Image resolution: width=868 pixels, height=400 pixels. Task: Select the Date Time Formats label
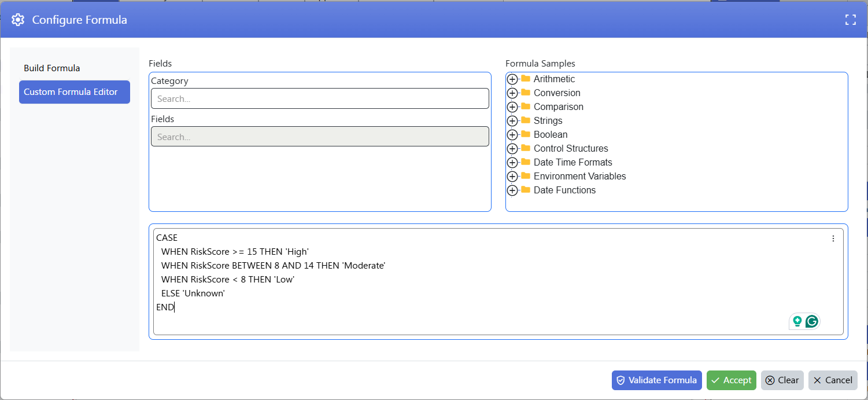coord(573,162)
